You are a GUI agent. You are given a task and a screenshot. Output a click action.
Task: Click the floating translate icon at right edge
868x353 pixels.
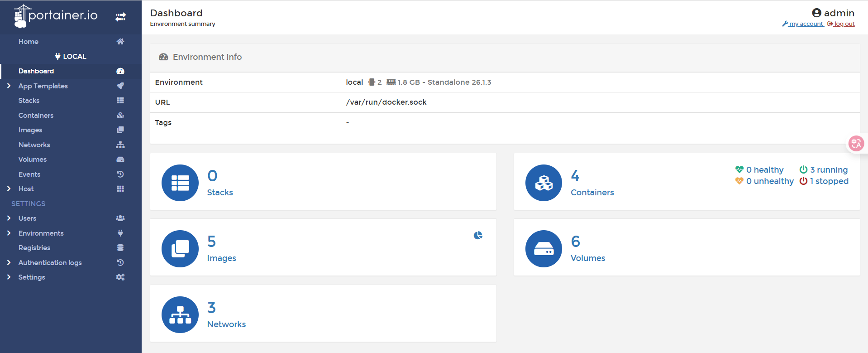pos(856,144)
